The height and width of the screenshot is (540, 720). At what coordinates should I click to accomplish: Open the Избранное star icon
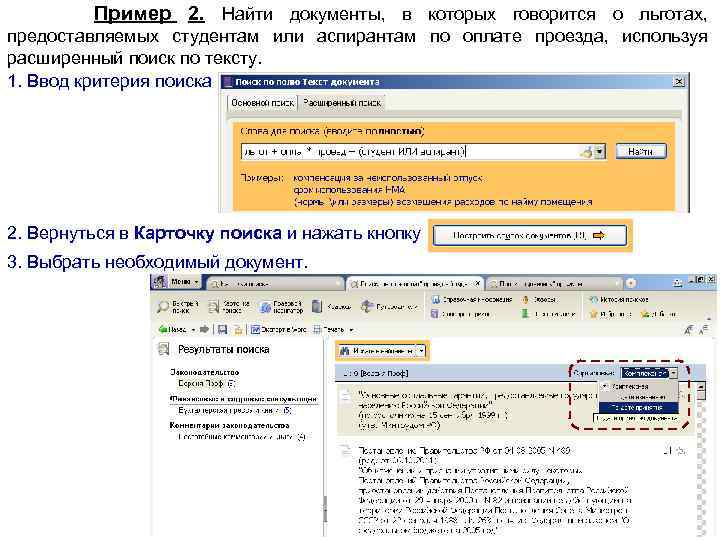coord(593,315)
